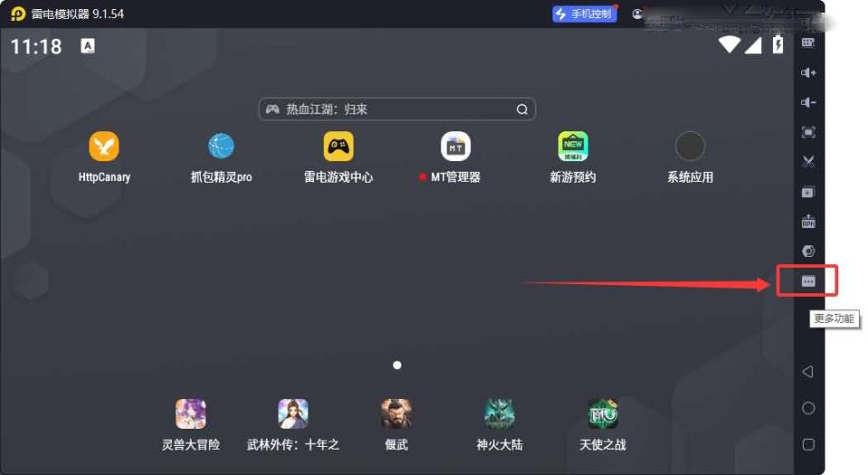868x475 pixels.
Task: Click the volume up sidebar icon
Action: (808, 72)
